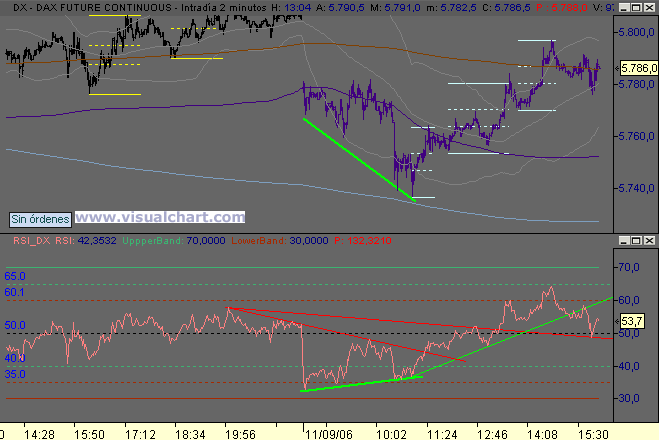The height and width of the screenshot is (440, 659).
Task: Select the green trendline under the price low
Action: (x=359, y=160)
